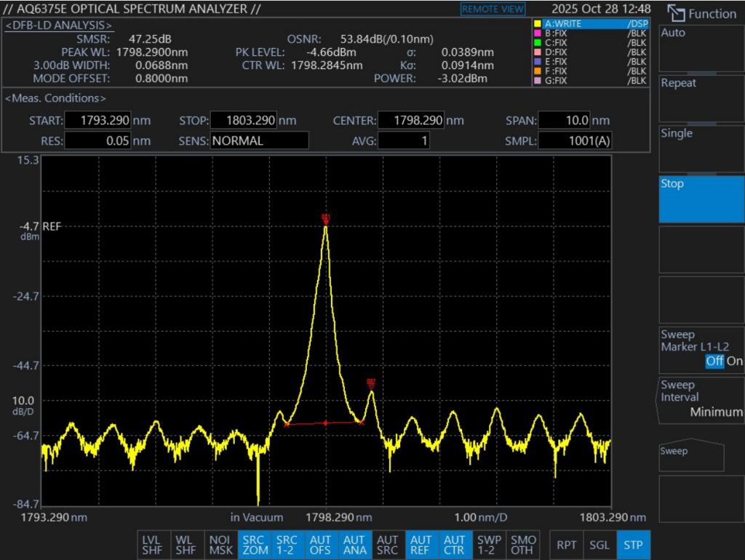Open the SENS NORMAL sensitivity field

coord(259,141)
